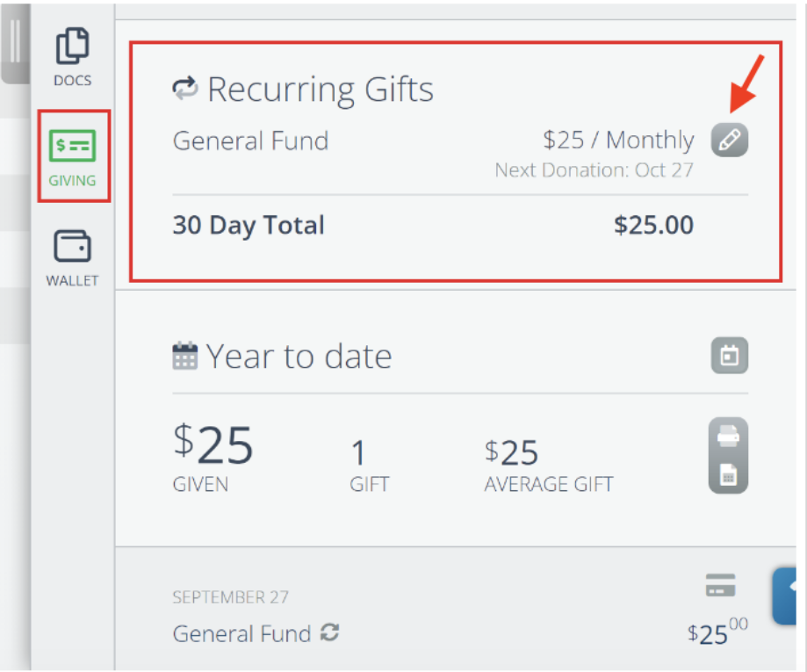
Task: Click the 30 Day Total row
Action: coord(249,225)
